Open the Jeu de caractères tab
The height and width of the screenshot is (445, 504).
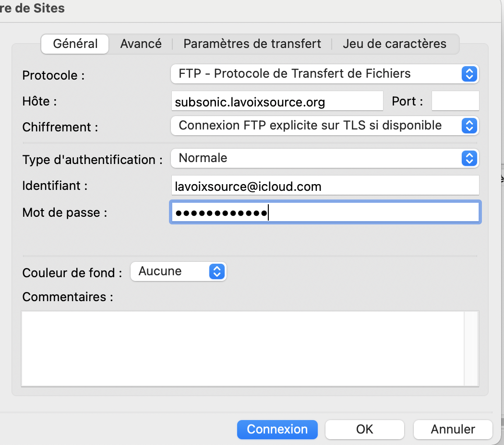(395, 44)
